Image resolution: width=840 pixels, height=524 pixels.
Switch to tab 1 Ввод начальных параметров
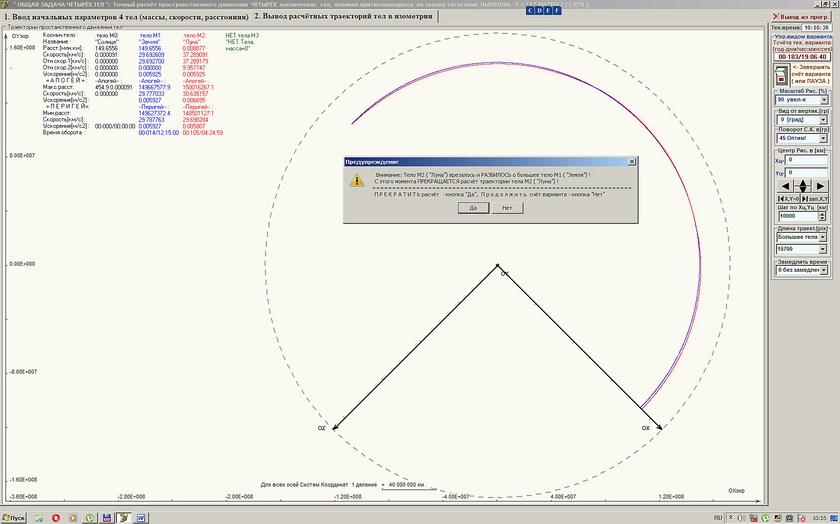tap(125, 17)
